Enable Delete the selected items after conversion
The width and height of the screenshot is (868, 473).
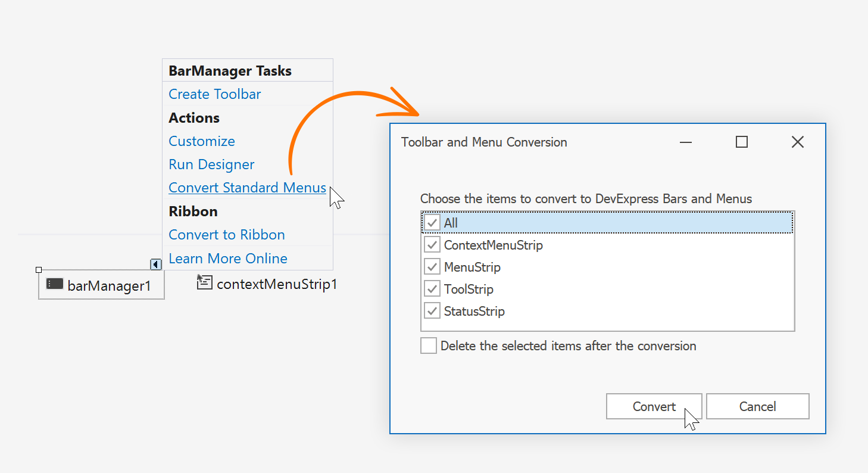tap(429, 346)
